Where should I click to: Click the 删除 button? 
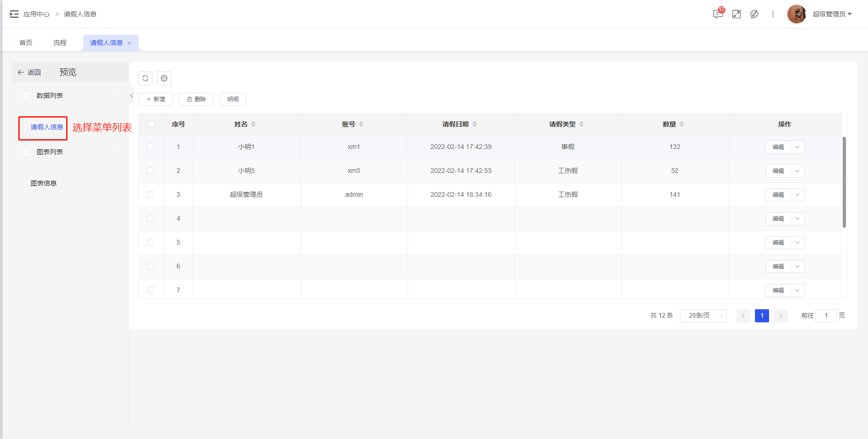(196, 99)
